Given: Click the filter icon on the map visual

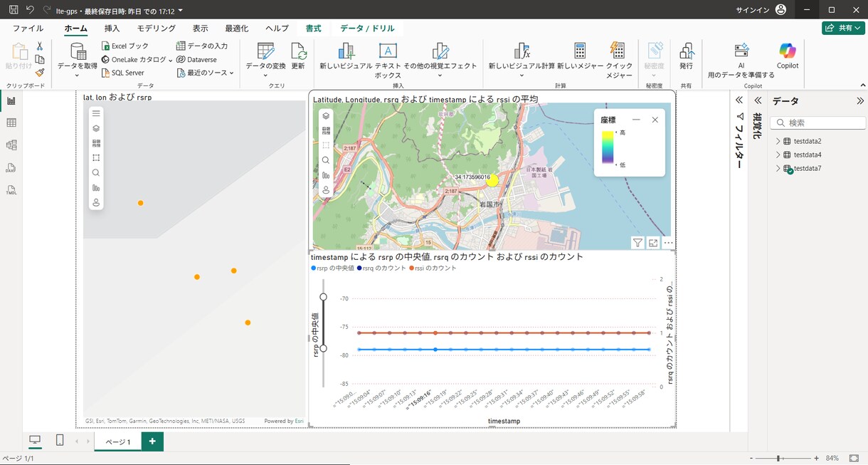Looking at the screenshot, I should (637, 243).
